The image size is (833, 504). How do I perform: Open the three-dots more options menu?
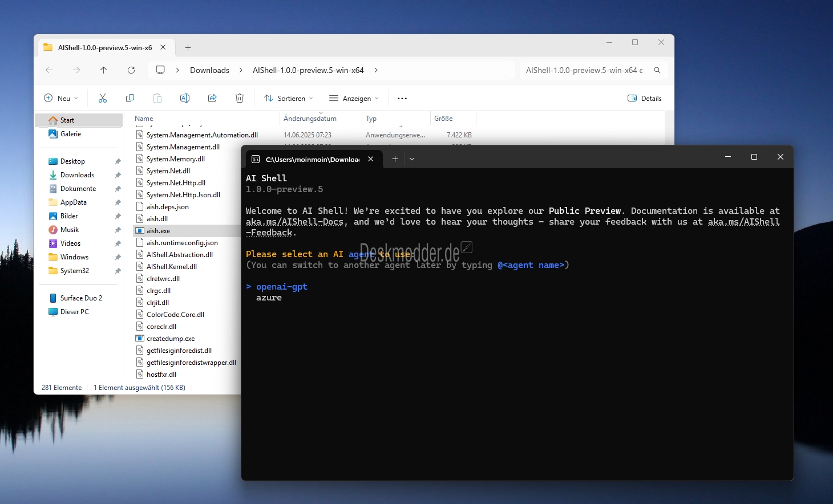click(402, 98)
